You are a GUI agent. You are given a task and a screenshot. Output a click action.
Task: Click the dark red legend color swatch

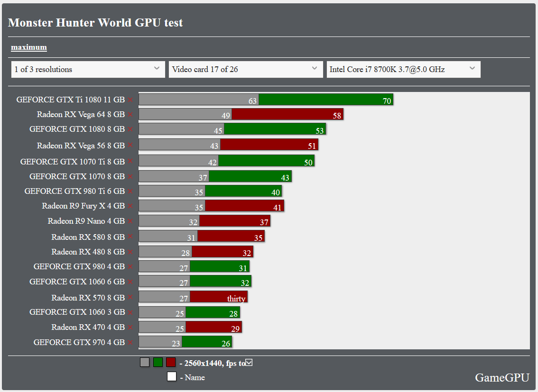pyautogui.click(x=171, y=362)
